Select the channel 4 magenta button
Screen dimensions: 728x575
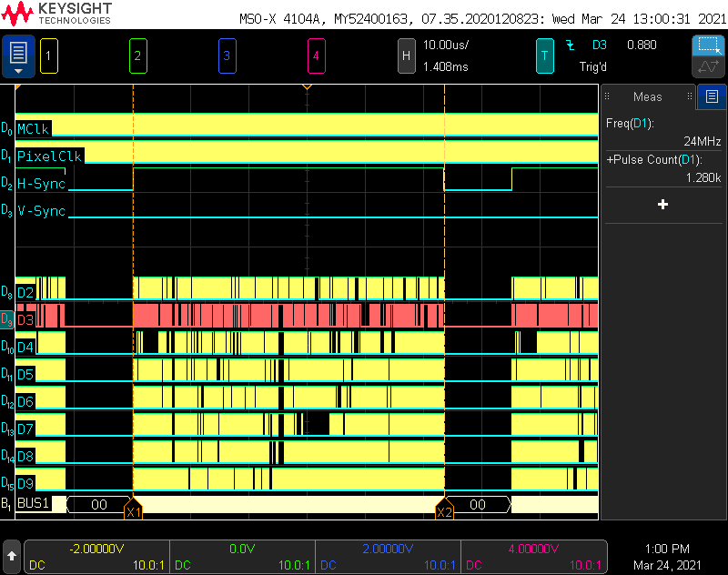(x=316, y=56)
